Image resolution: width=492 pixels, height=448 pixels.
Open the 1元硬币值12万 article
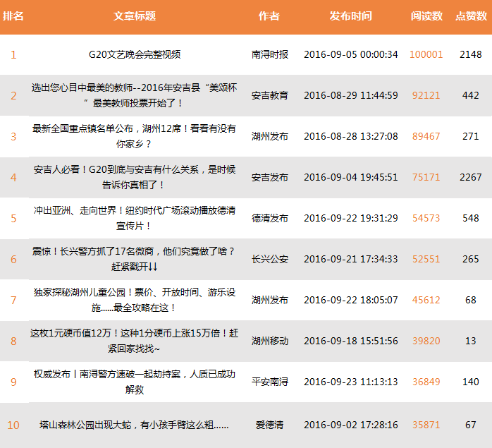pos(134,341)
